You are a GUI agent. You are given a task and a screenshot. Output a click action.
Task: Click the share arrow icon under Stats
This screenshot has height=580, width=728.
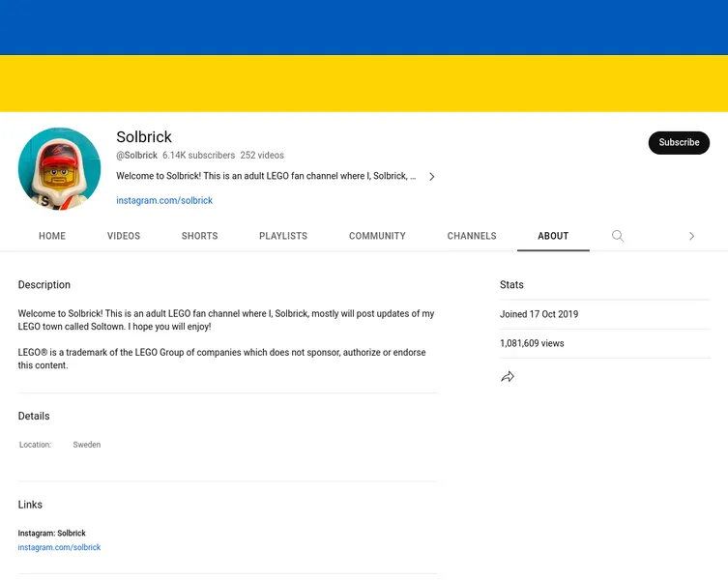pos(508,377)
